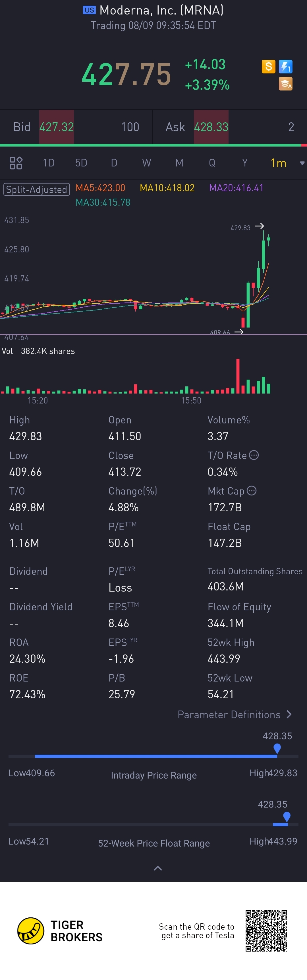
Task: Tap the Intraday Price Range marker
Action: [x=277, y=748]
